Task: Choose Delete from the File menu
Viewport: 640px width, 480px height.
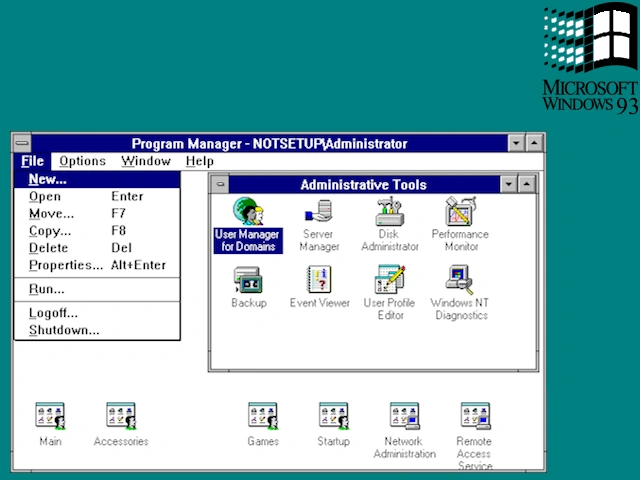Action: pyautogui.click(x=97, y=248)
